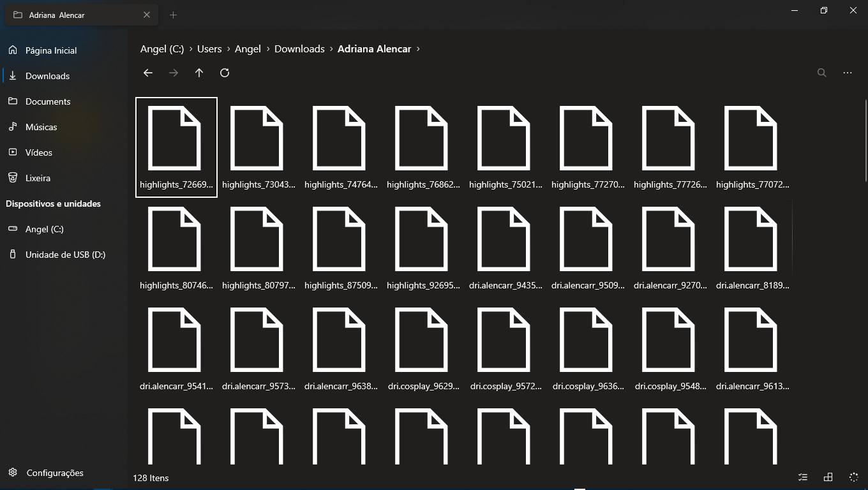This screenshot has height=490, width=868.
Task: Open Configurações at the sidebar bottom
Action: point(54,473)
